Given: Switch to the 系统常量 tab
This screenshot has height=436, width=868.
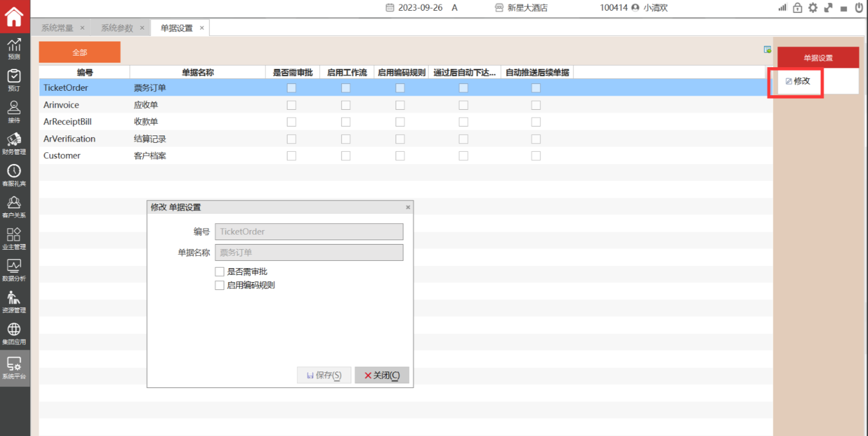Looking at the screenshot, I should pos(57,28).
